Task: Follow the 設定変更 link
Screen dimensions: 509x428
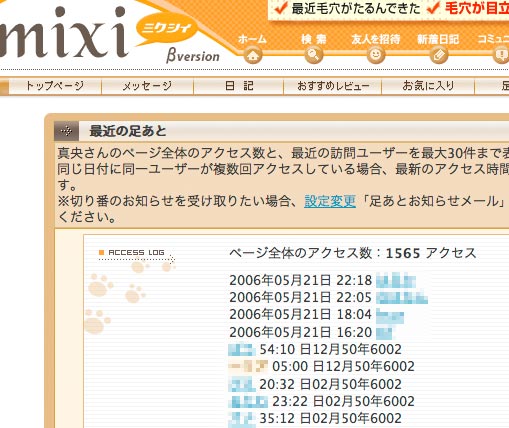Action: [330, 201]
